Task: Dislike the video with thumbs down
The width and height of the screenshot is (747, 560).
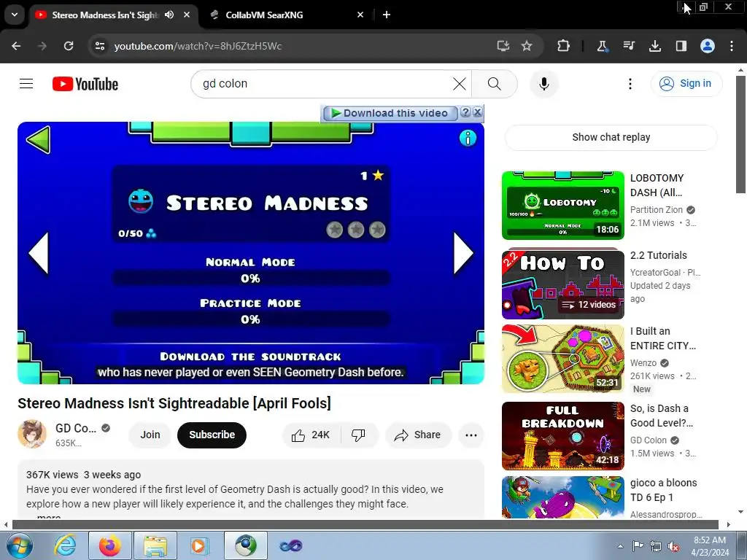Action: [358, 435]
